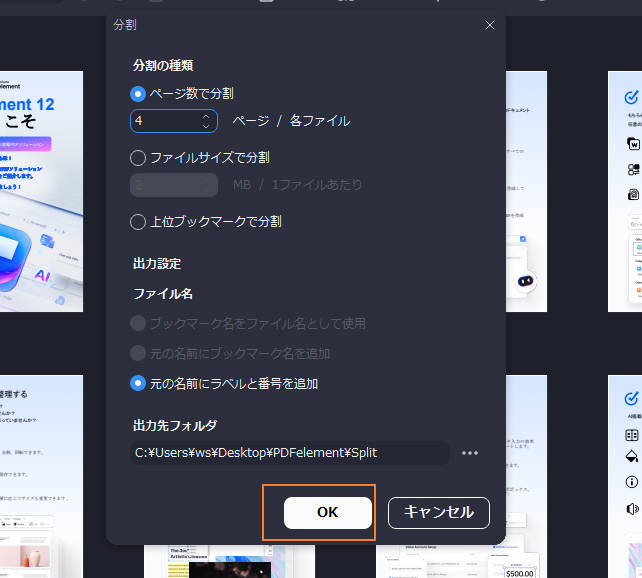Click the ページ / 各ファイル label
The image size is (642, 578).
(292, 121)
